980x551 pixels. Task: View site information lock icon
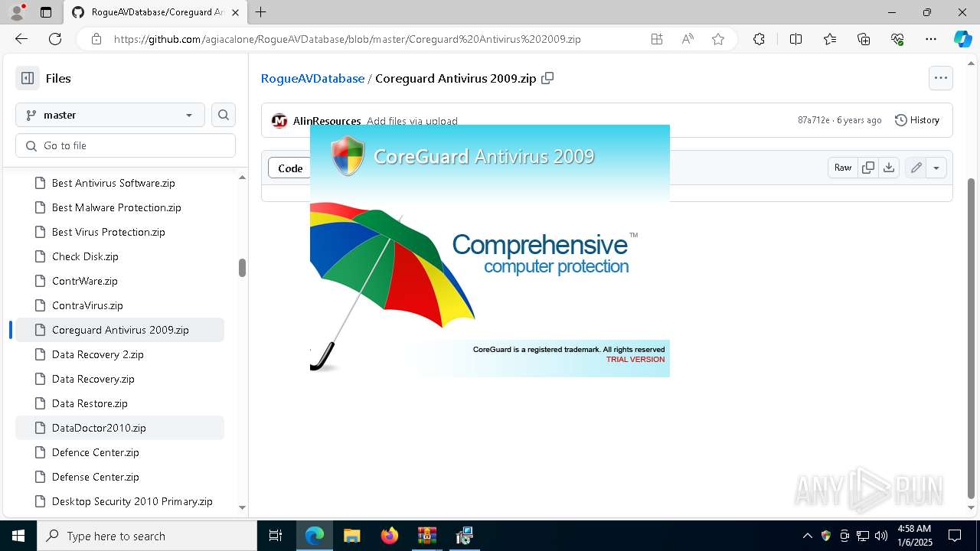[x=96, y=39]
